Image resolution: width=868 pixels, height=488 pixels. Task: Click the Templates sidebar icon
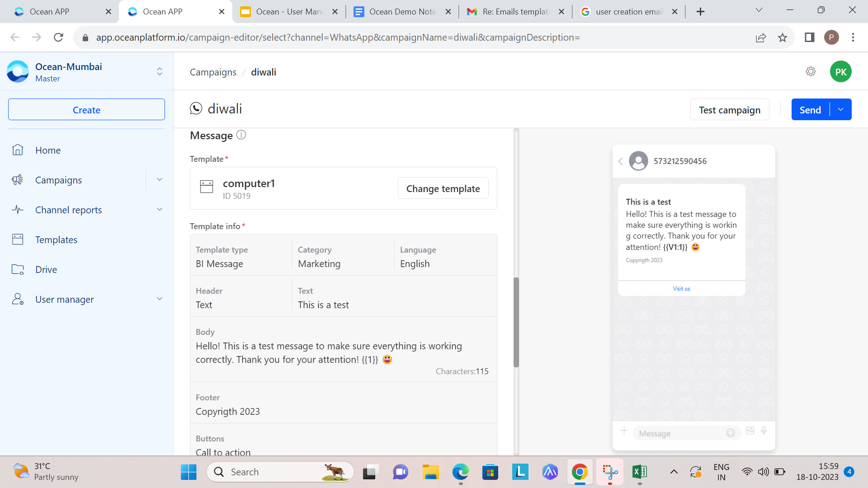coord(18,239)
